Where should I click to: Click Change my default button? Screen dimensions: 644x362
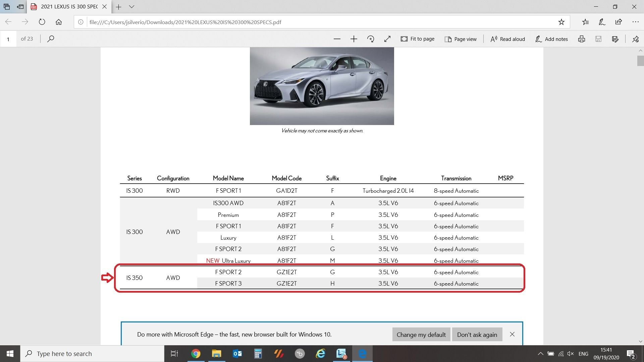pyautogui.click(x=421, y=335)
